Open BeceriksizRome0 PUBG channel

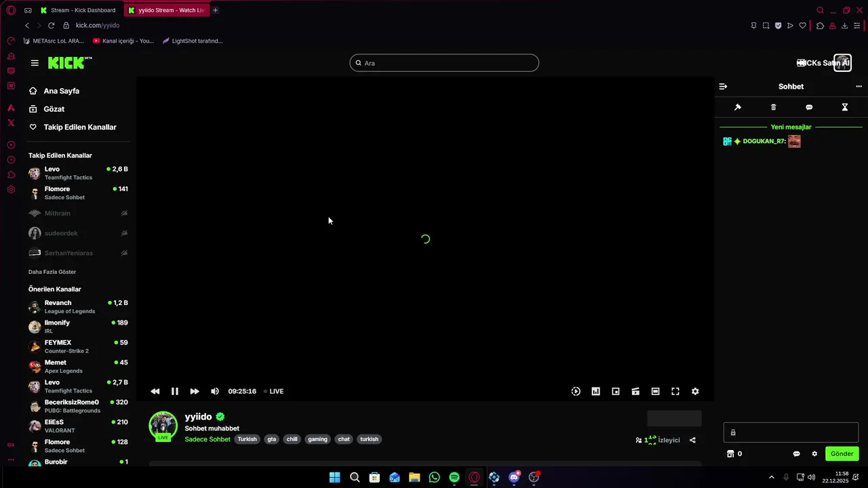click(x=78, y=406)
